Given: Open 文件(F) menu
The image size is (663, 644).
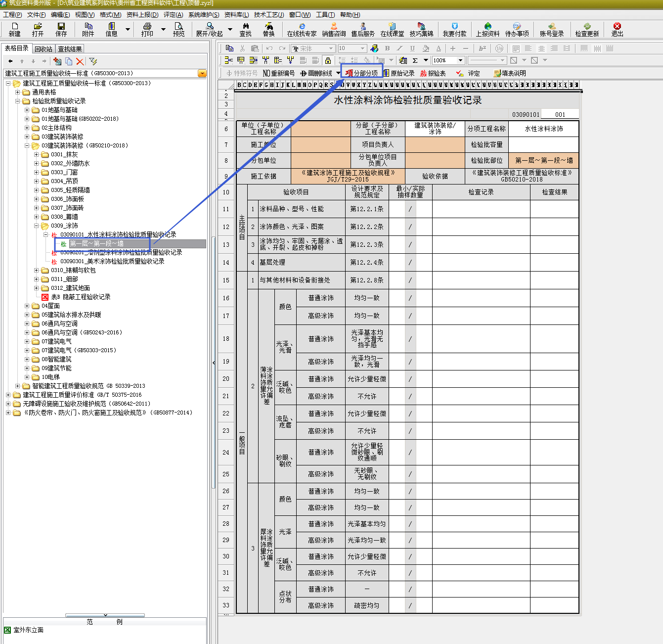Looking at the screenshot, I should coord(37,14).
